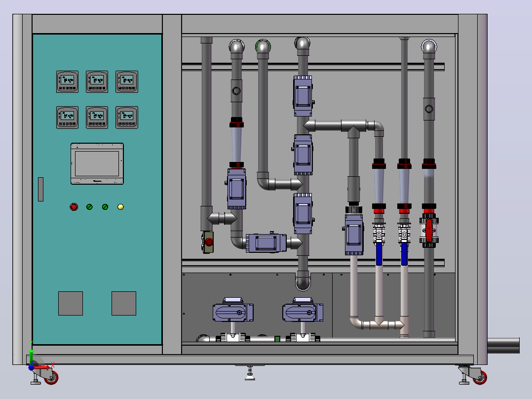This screenshot has width=532, height=399.
Task: Select the topmost purple flow meter on center pipe
Action: [303, 96]
